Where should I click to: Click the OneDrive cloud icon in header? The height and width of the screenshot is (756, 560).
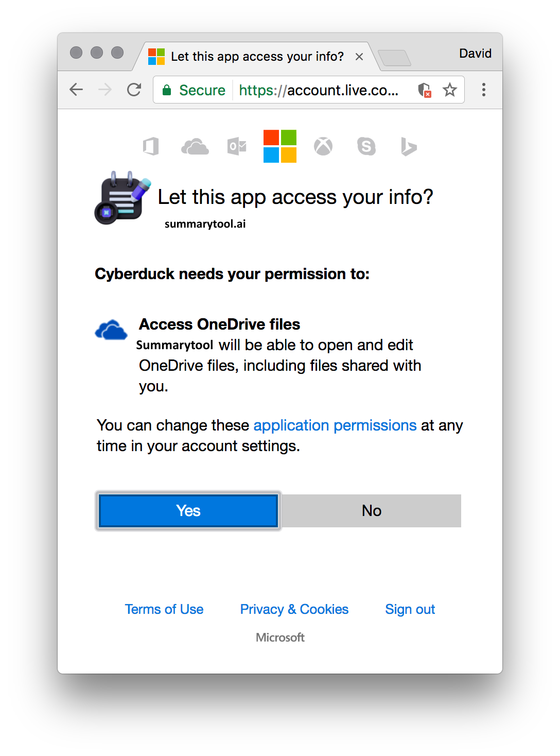[x=195, y=147]
